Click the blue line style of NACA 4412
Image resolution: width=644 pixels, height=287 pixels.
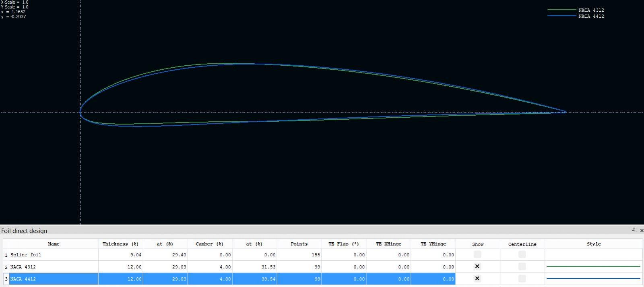coord(593,279)
